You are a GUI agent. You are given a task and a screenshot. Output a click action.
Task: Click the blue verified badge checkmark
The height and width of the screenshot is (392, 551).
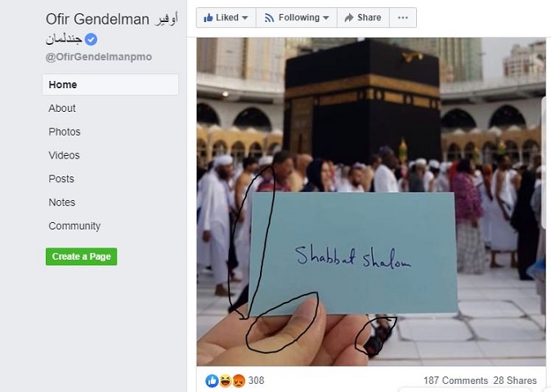[x=91, y=39]
